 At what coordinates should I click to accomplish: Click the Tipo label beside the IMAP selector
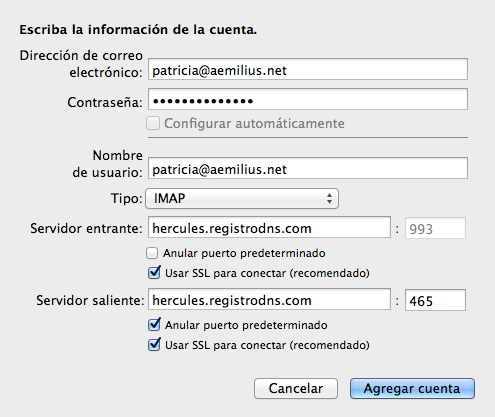pyautogui.click(x=127, y=199)
